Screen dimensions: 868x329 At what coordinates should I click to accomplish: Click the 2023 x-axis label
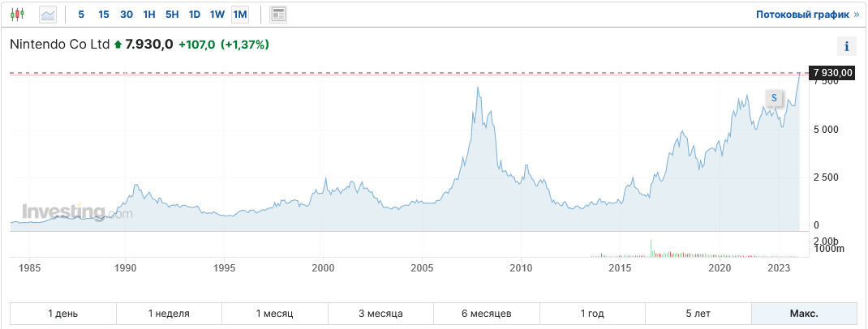click(780, 269)
